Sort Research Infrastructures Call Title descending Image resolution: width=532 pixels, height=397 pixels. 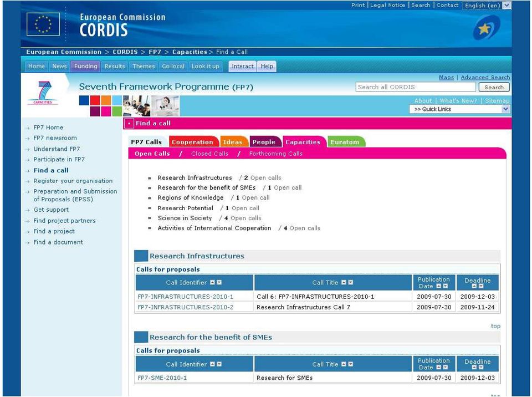click(350, 282)
